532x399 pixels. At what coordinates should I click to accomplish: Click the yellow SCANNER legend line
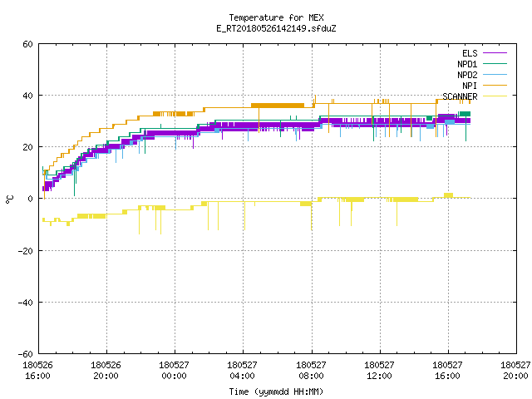point(495,96)
